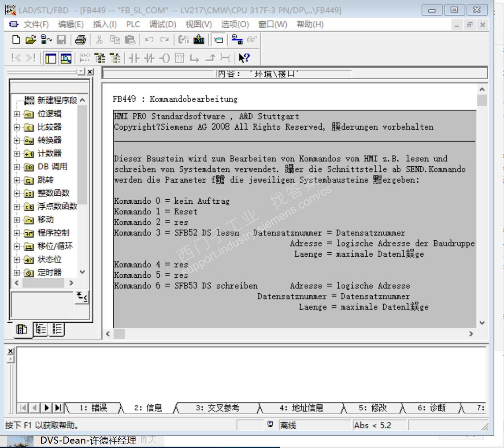The image size is (504, 448).
Task: Click the program elements catalog tab icon
Action: [x=22, y=329]
